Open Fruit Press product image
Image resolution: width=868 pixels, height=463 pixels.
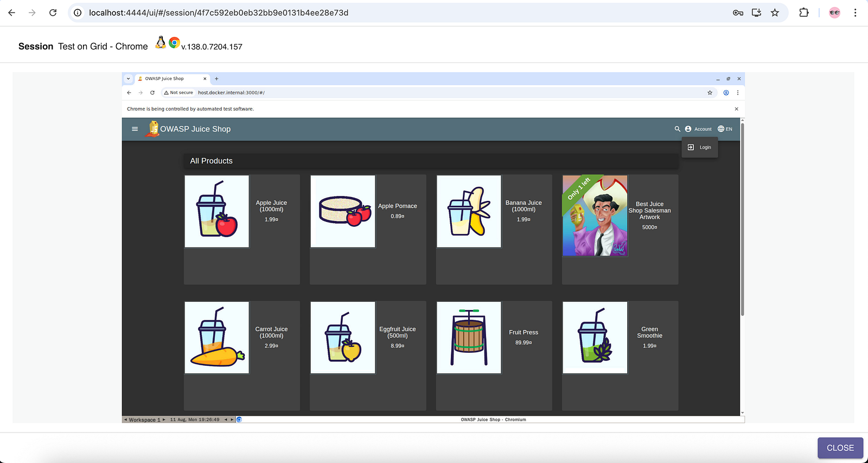click(469, 338)
